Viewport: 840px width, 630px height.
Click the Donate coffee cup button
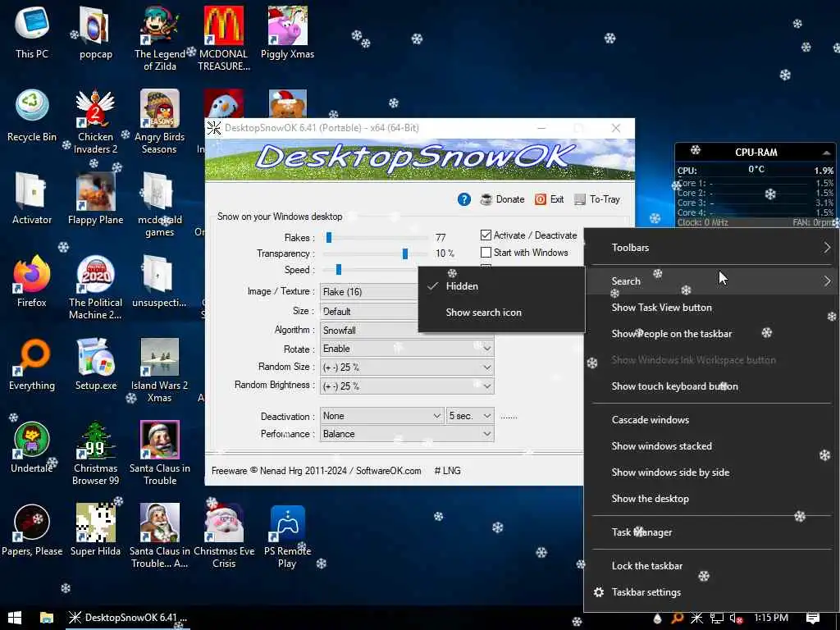502,199
